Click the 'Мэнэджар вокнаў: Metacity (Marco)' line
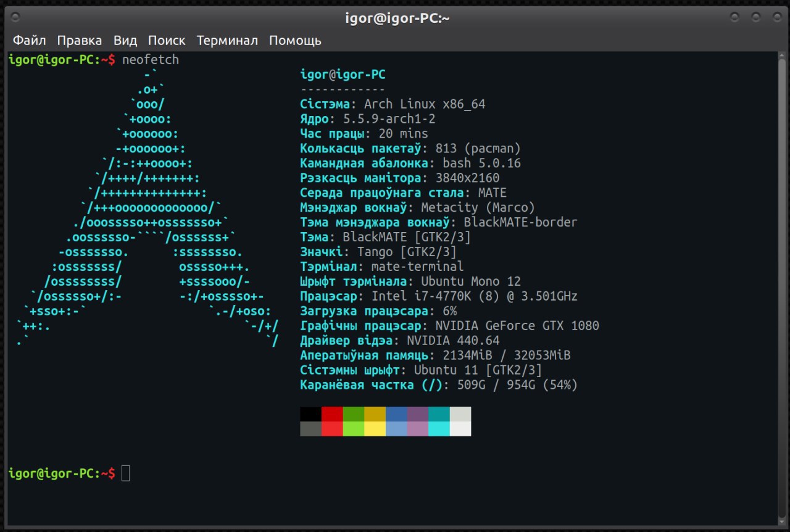This screenshot has width=790, height=532. click(x=418, y=208)
